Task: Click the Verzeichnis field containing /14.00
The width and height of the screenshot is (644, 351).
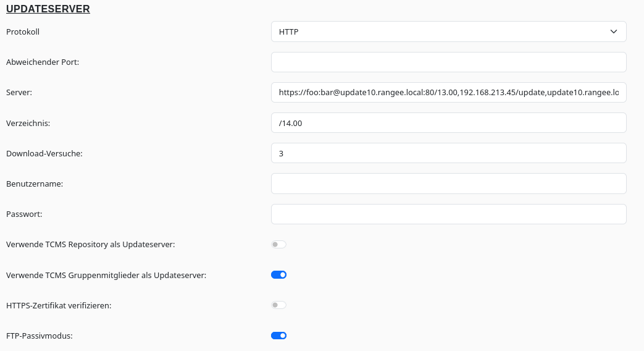Action: (448, 123)
